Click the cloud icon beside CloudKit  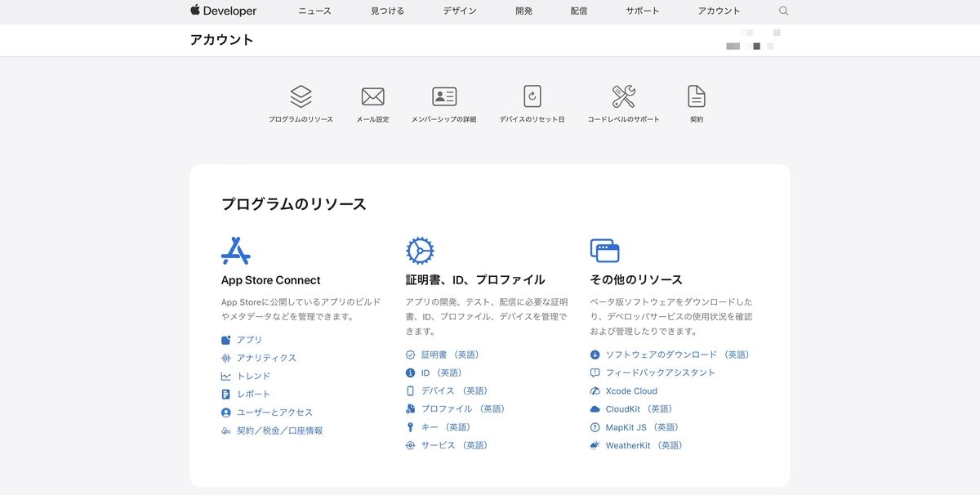click(x=595, y=408)
